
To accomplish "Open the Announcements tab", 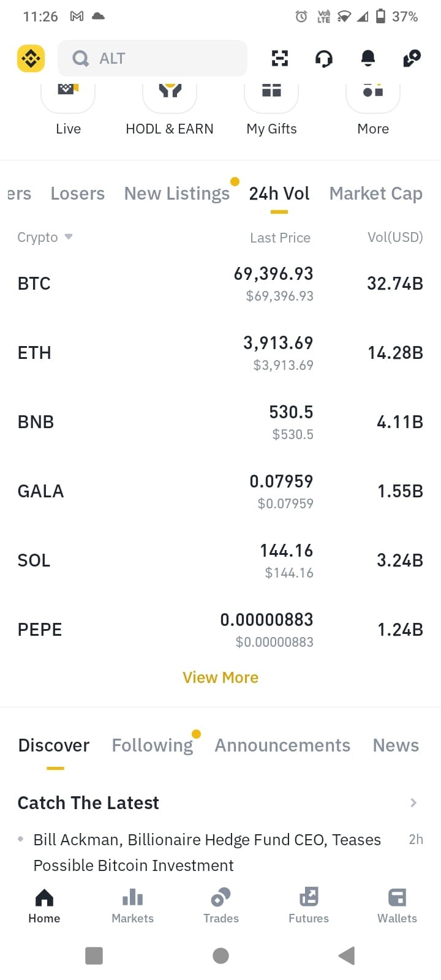I will coord(282,745).
